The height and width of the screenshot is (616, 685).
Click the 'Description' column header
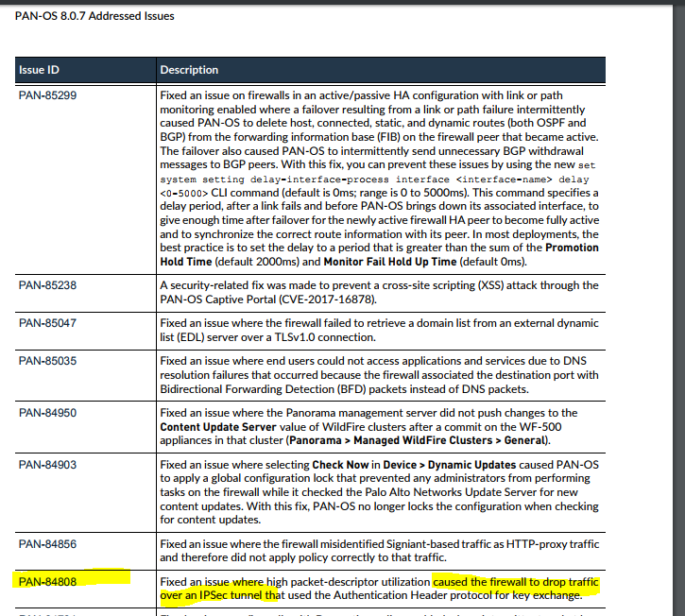click(x=189, y=70)
